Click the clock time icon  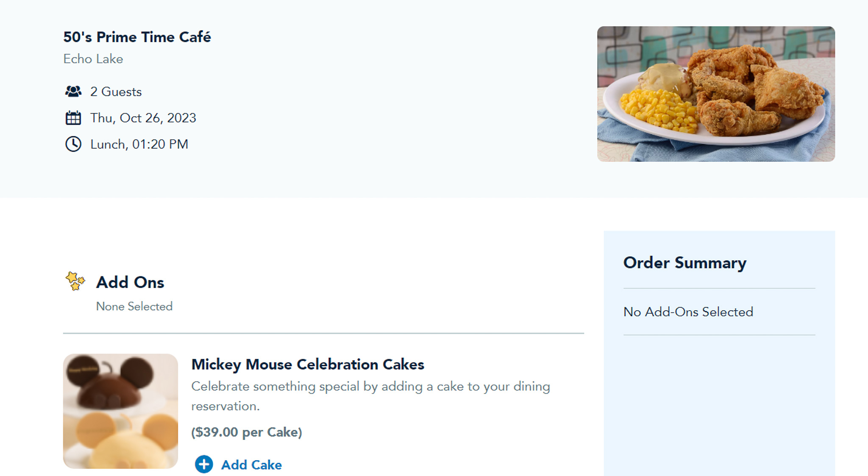click(x=73, y=144)
